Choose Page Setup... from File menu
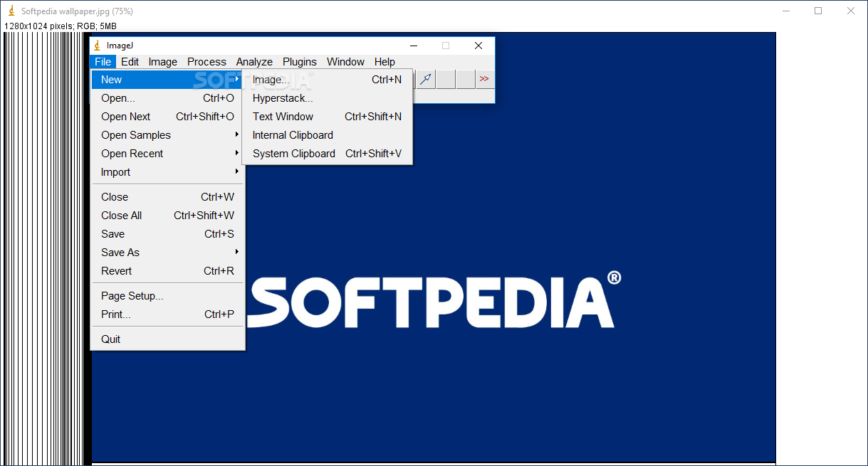The image size is (868, 466). pos(168,296)
